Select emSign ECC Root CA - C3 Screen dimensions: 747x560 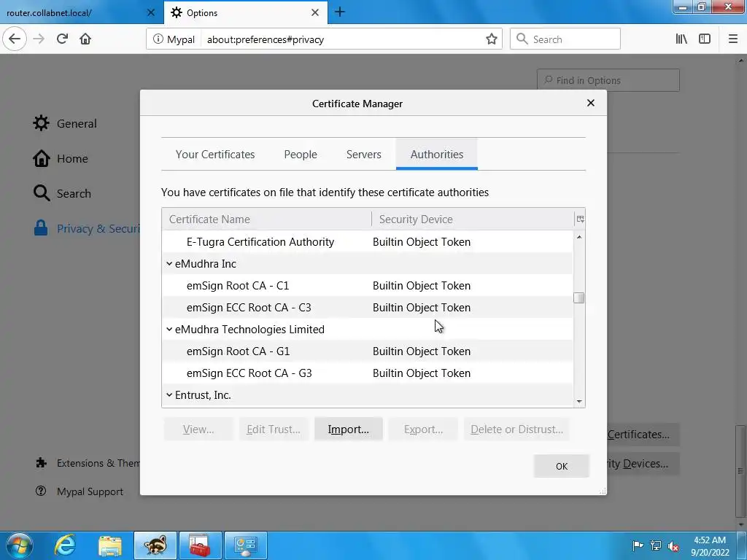(x=368, y=307)
